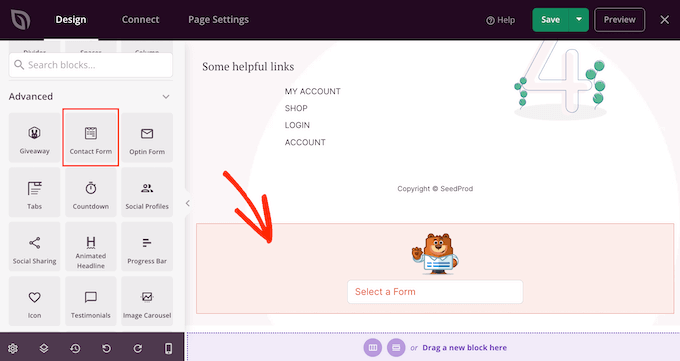The height and width of the screenshot is (361, 680).
Task: Select the Giveaway block
Action: coord(35,138)
